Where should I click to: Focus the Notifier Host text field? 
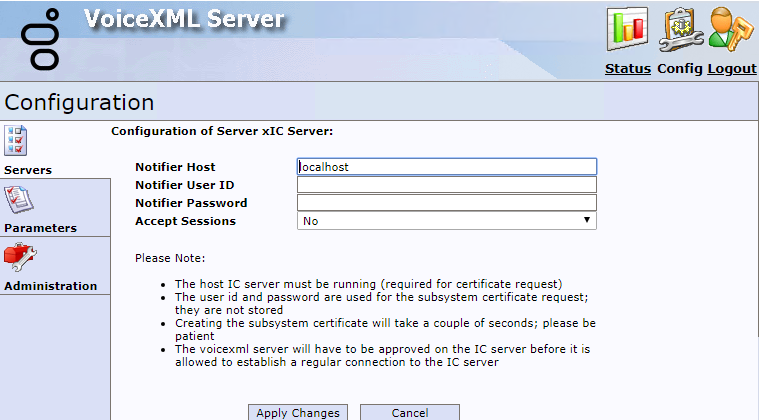point(446,167)
